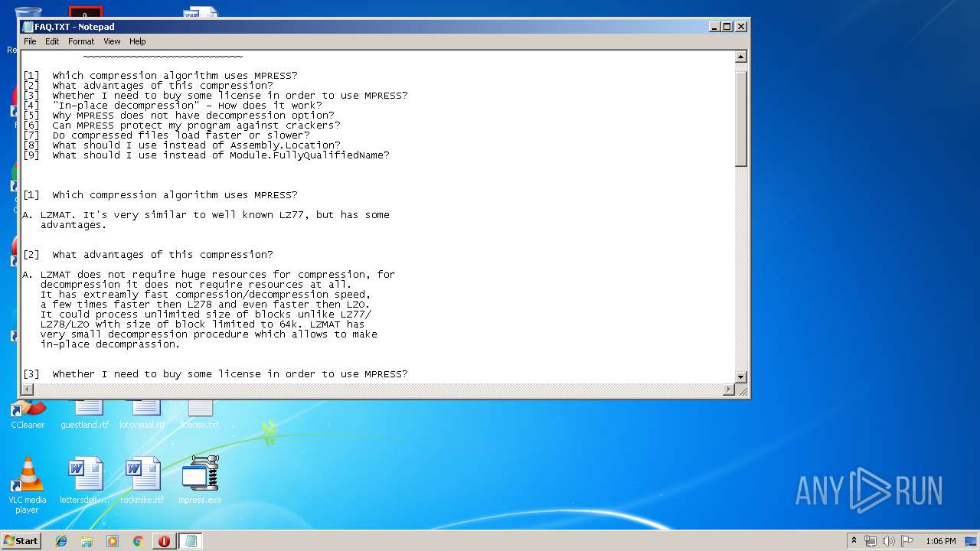Click the Opera icon in the taskbar
980x551 pixels.
tap(164, 541)
